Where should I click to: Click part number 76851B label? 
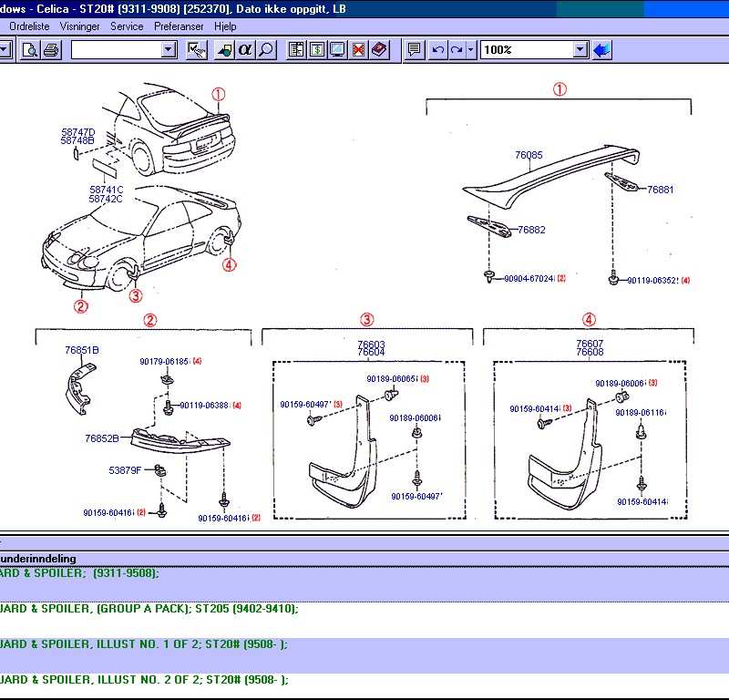click(82, 350)
